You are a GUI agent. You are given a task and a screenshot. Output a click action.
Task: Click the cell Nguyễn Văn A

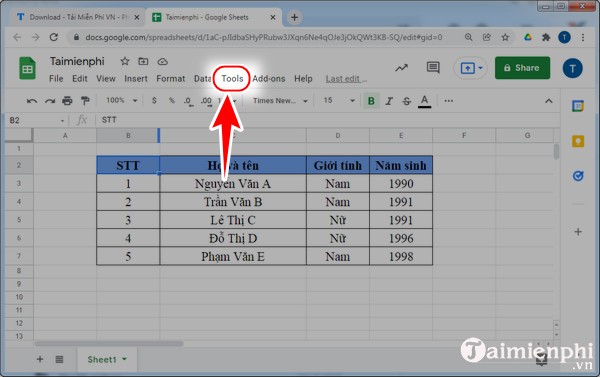tap(233, 184)
